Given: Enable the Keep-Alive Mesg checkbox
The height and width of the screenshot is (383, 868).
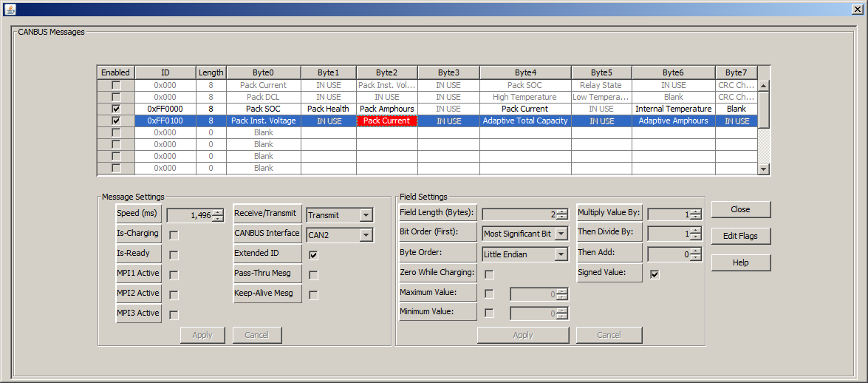Looking at the screenshot, I should tap(314, 296).
